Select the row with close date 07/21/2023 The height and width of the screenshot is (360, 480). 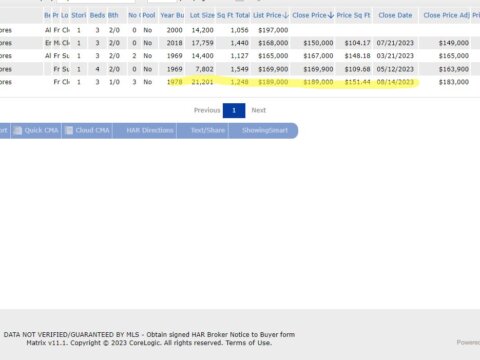click(x=240, y=43)
